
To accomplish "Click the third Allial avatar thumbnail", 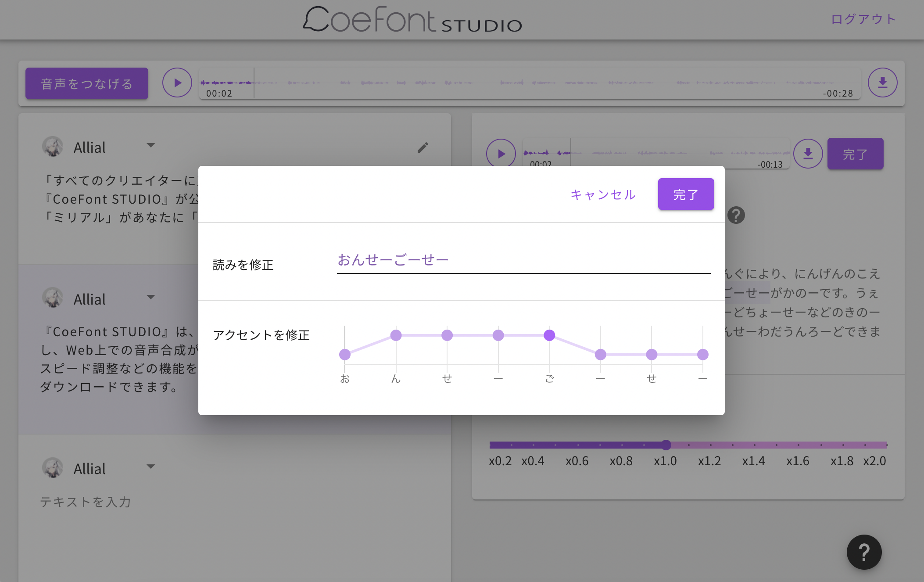I will [53, 467].
